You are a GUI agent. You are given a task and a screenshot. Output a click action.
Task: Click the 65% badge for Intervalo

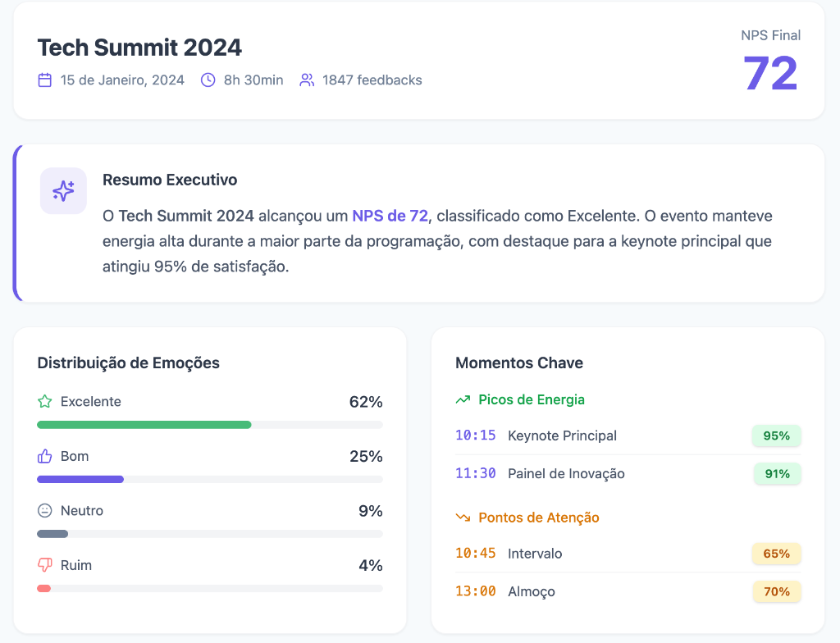pos(777,554)
